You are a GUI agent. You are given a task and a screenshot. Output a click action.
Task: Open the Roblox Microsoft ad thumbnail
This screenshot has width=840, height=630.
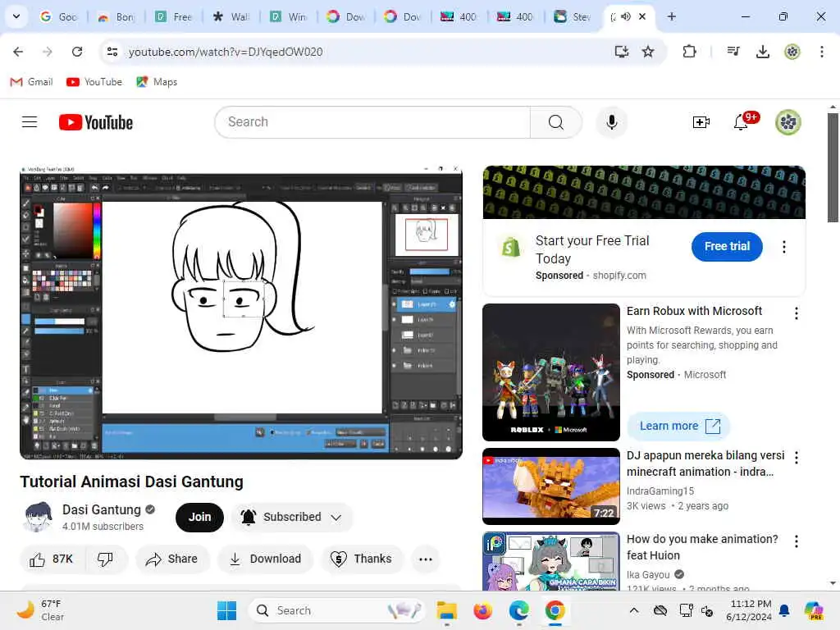tap(550, 372)
